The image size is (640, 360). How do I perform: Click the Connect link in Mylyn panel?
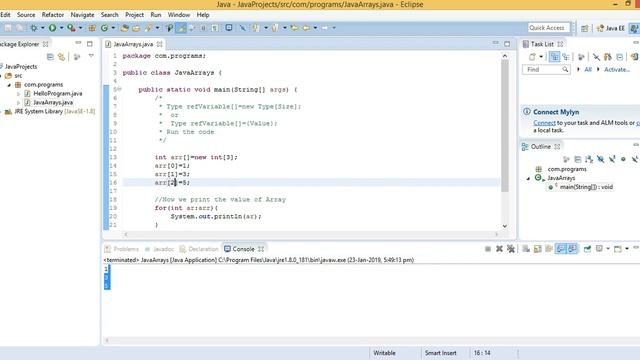(544, 123)
